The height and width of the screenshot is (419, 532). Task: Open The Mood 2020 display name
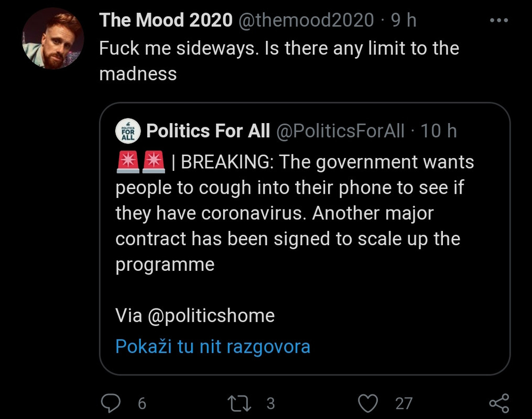[166, 20]
